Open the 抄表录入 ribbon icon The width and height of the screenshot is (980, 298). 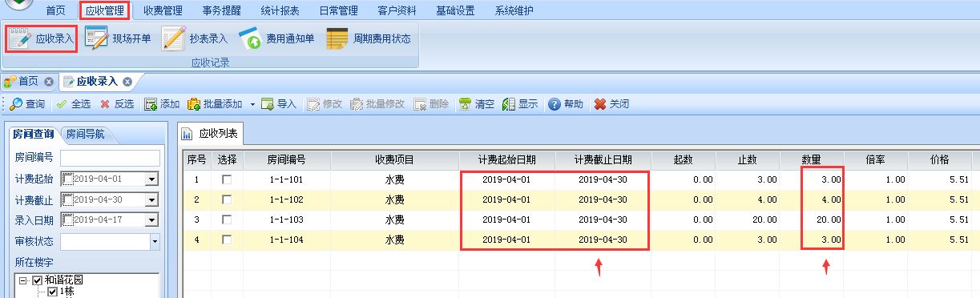tap(174, 38)
